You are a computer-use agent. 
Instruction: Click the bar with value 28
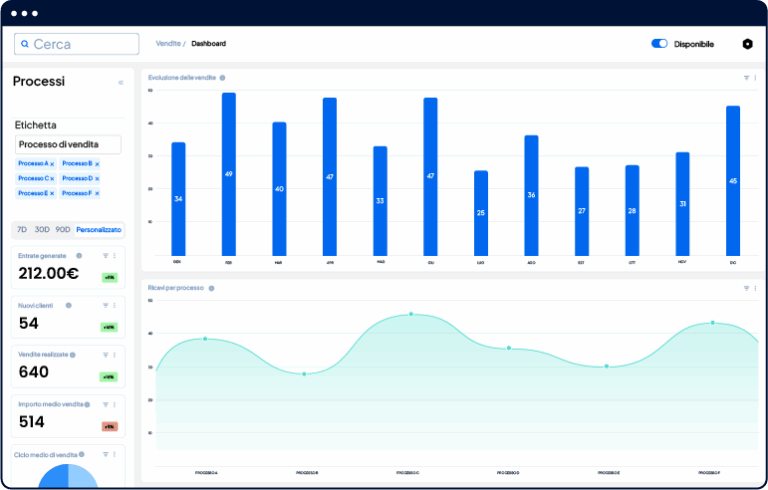(x=632, y=211)
